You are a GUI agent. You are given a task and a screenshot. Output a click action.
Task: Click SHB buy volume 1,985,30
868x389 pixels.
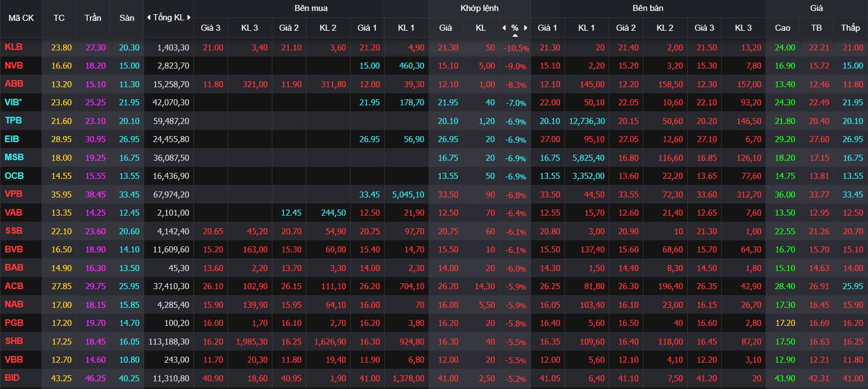(252, 342)
